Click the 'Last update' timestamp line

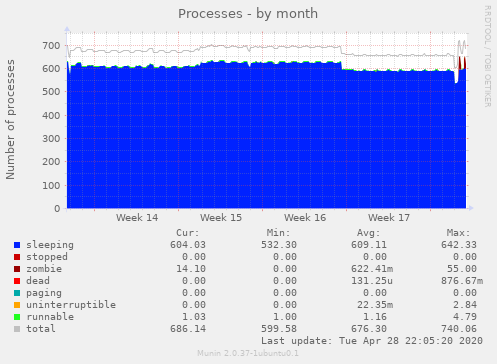(x=372, y=341)
